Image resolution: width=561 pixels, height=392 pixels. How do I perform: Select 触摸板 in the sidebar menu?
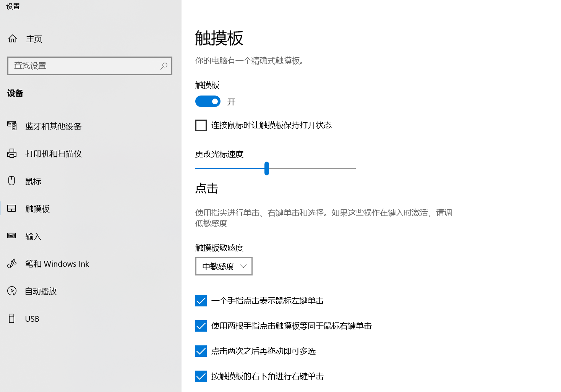click(37, 209)
